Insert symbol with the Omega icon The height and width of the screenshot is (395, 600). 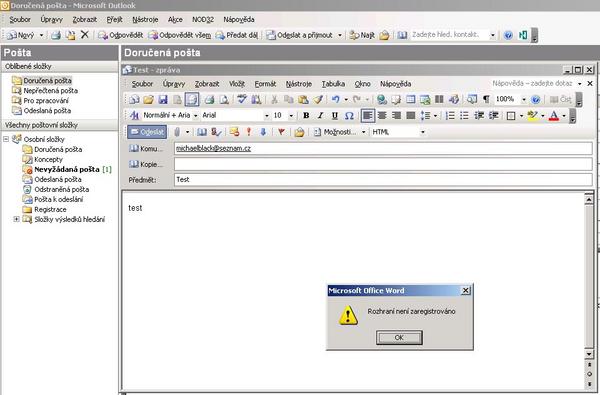click(349, 115)
